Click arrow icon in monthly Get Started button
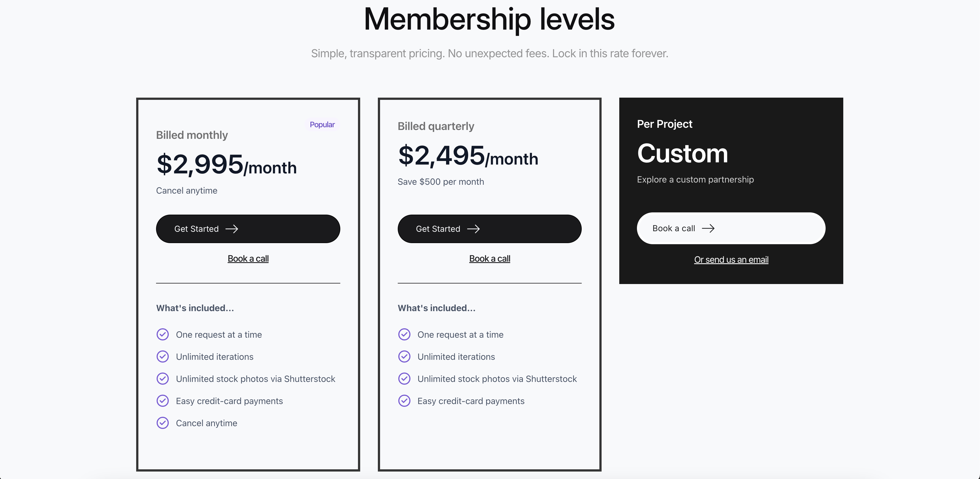This screenshot has height=479, width=980. pos(232,229)
